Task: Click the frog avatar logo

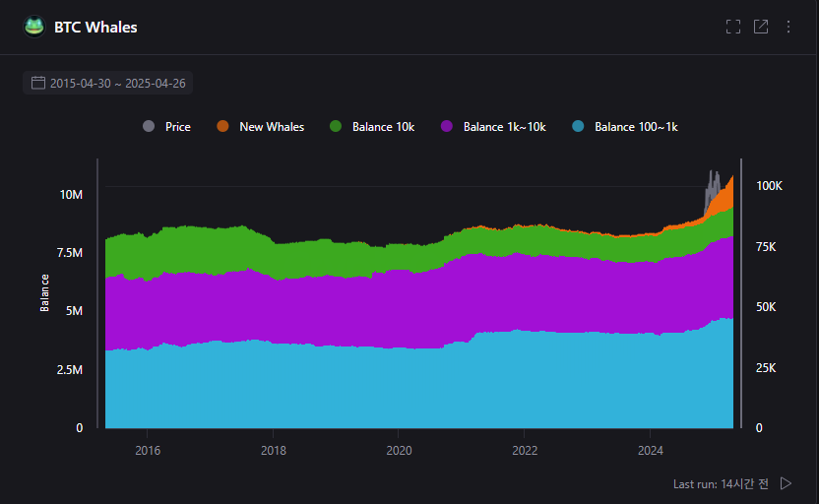Action: tap(34, 27)
